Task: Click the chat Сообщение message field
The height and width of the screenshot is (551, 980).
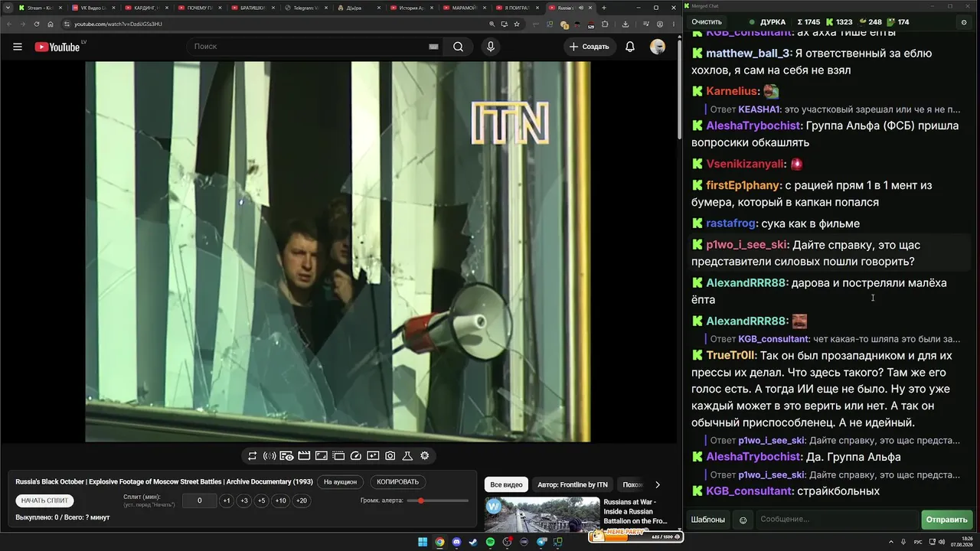Action: pyautogui.click(x=836, y=520)
